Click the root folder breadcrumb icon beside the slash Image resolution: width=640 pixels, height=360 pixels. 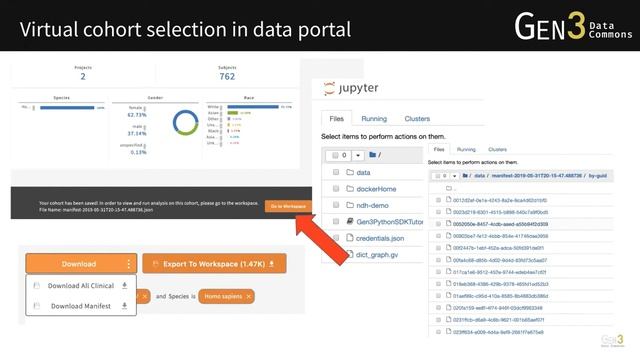click(373, 155)
